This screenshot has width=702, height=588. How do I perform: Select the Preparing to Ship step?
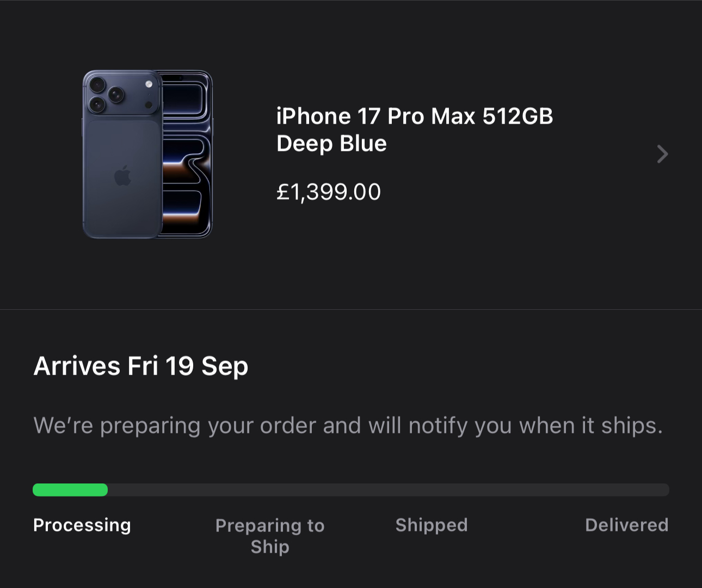click(270, 536)
